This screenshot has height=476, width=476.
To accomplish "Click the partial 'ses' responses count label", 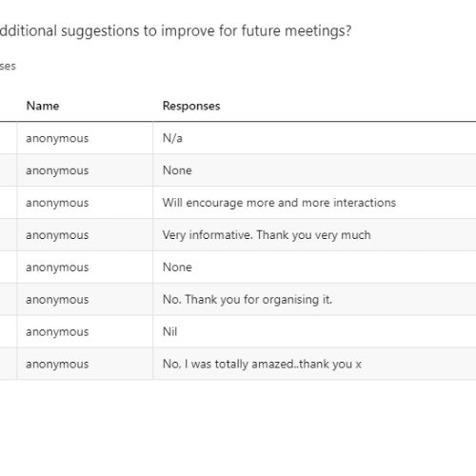I will [8, 66].
